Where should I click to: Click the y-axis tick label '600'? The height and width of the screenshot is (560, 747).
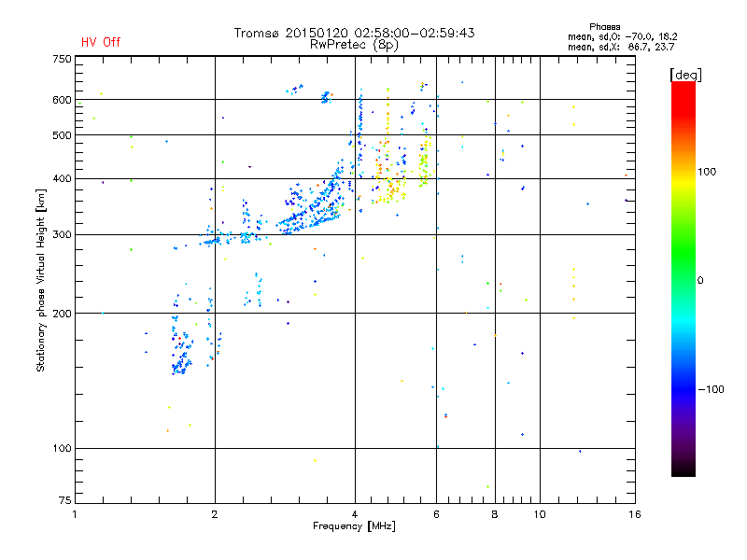coord(62,100)
